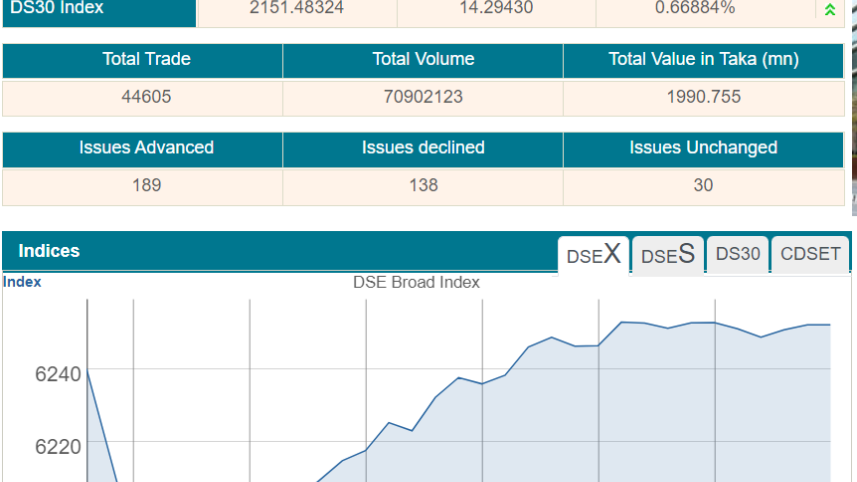
Task: Open the DSES index tab
Action: tap(668, 255)
